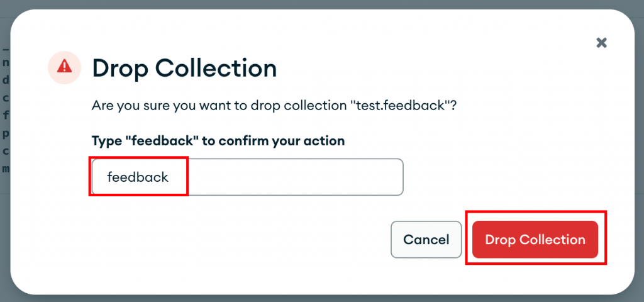This screenshot has width=644, height=302.
Task: Click the "Type feedback to confirm" label
Action: tap(218, 141)
